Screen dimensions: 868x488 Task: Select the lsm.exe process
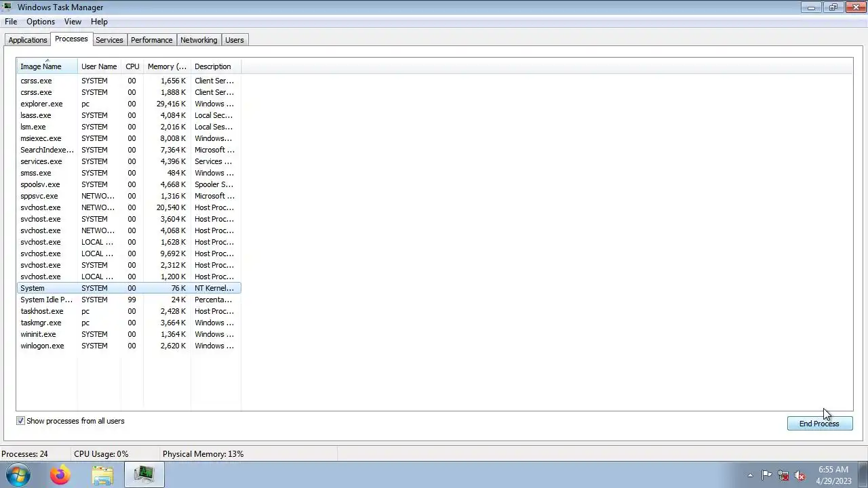pos(129,127)
